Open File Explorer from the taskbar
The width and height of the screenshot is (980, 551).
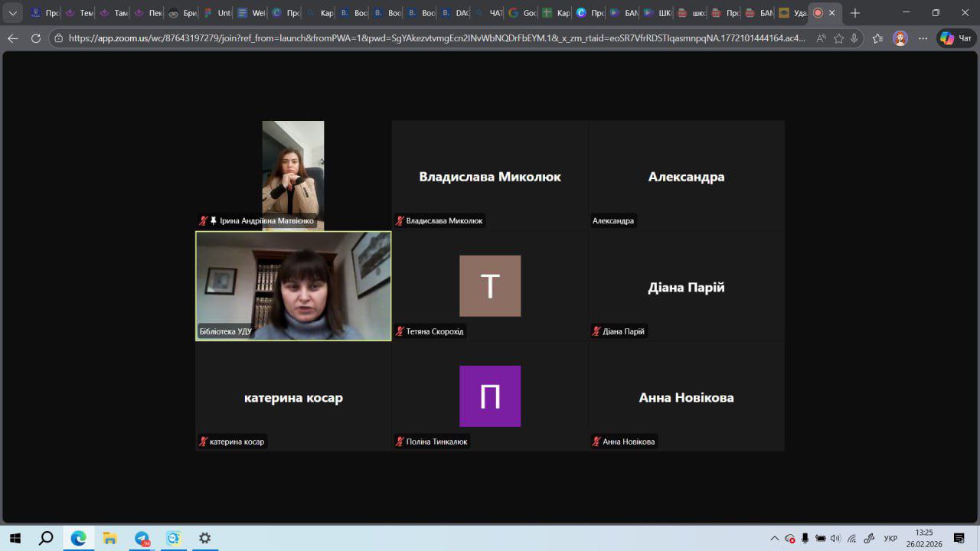coord(109,538)
